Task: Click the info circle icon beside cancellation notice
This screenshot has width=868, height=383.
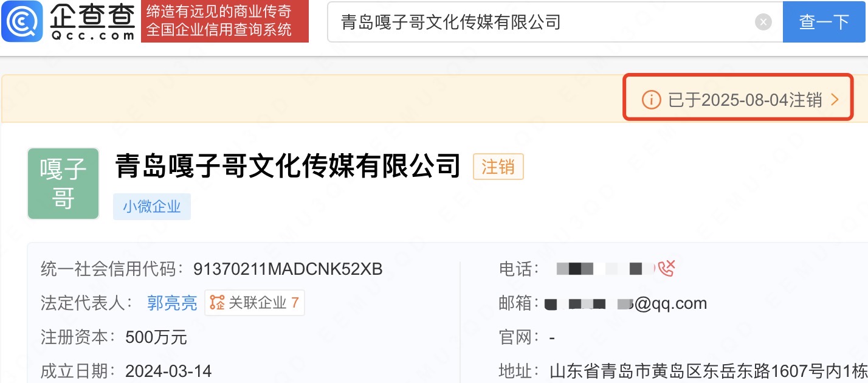Action: [x=651, y=100]
